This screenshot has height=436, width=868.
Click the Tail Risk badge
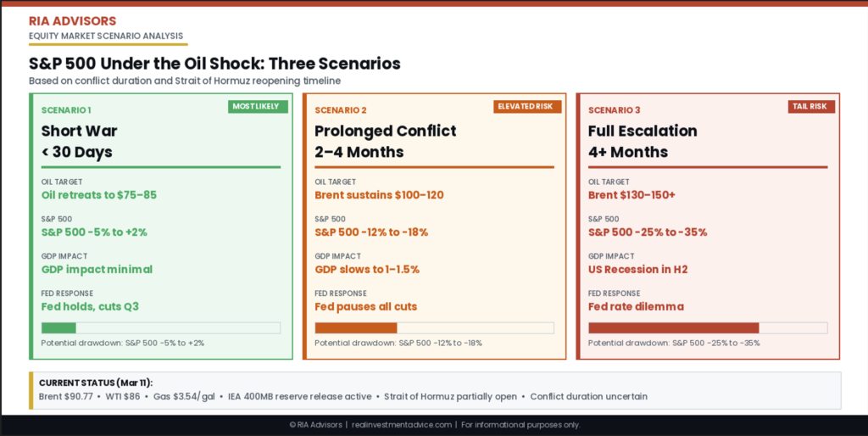[811, 106]
